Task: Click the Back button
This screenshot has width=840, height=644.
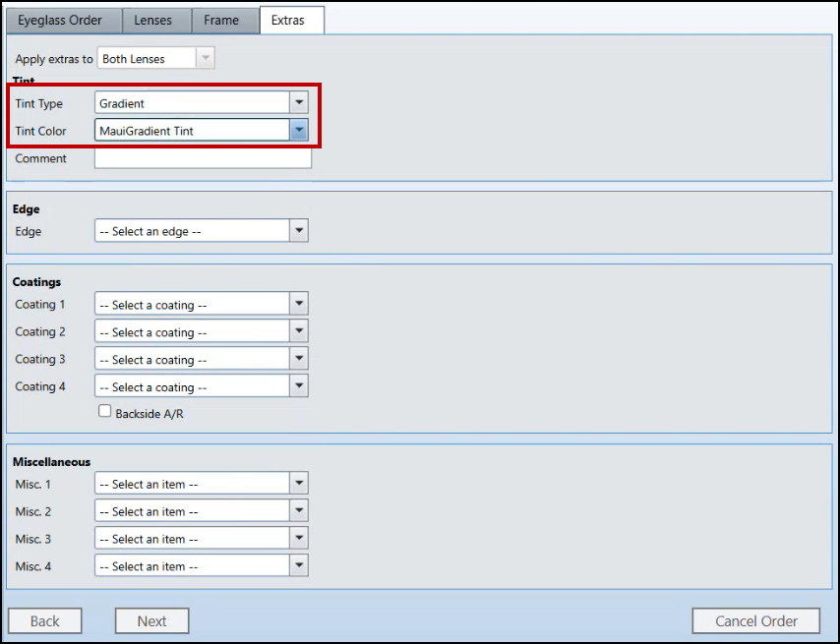Action: click(x=45, y=620)
